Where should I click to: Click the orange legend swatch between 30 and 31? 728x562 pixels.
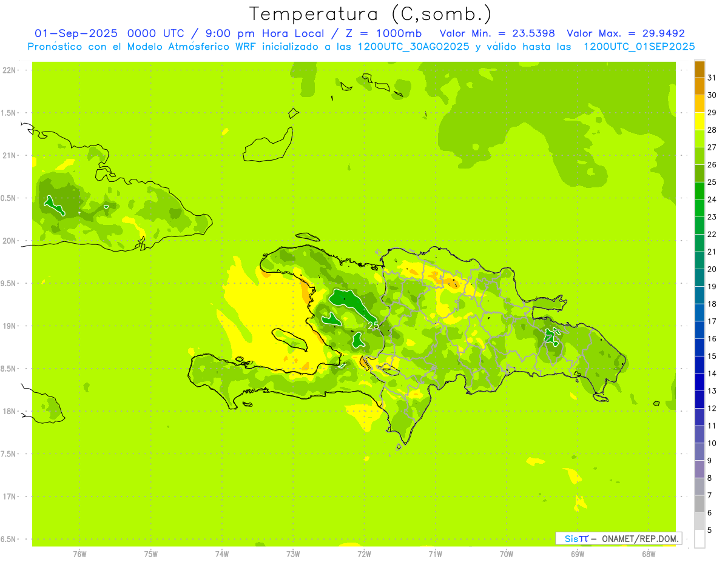point(699,87)
